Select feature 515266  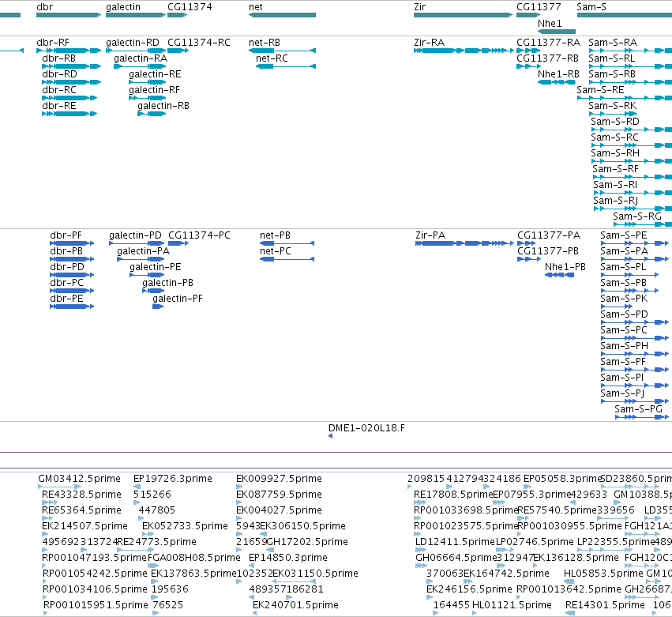pos(137,502)
